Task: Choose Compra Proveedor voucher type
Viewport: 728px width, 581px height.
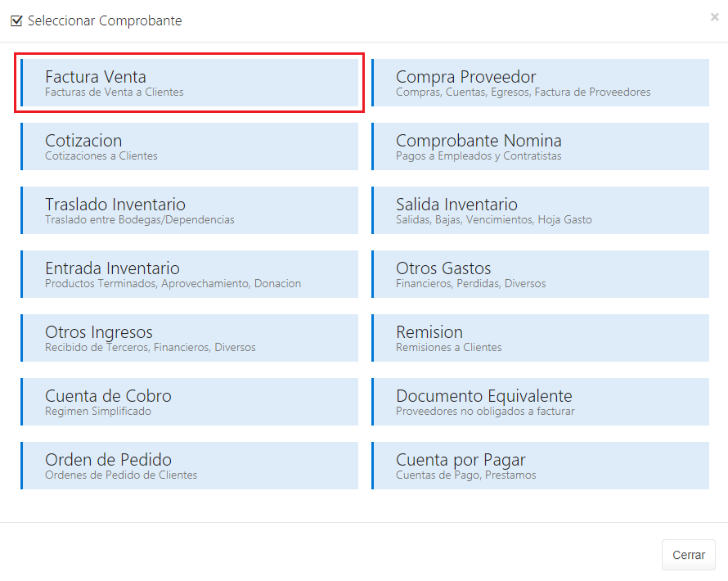Action: [x=540, y=83]
